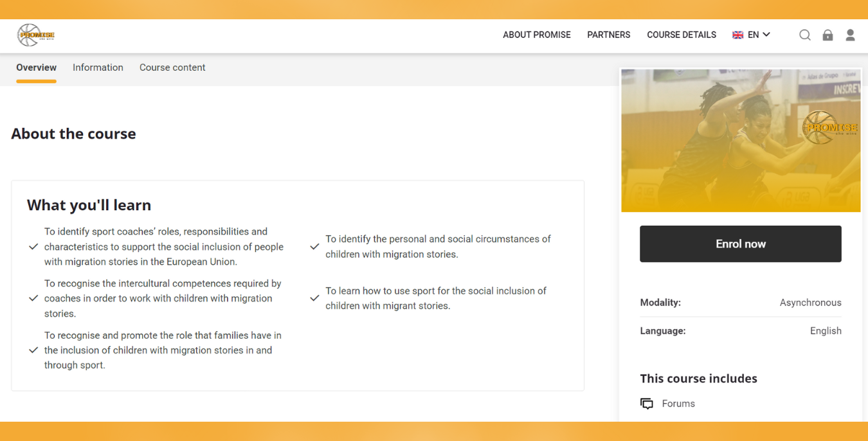Open PARTNERS menu item
The image size is (868, 441).
[x=609, y=35]
